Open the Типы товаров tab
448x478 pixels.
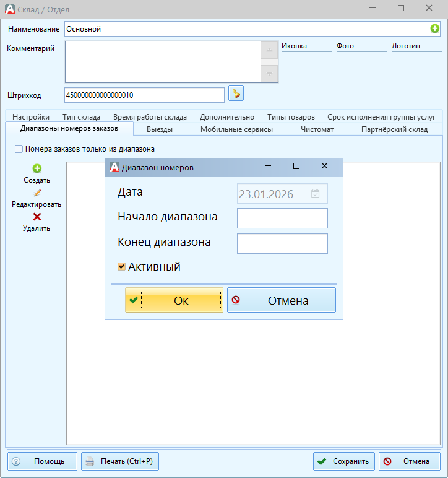click(291, 117)
